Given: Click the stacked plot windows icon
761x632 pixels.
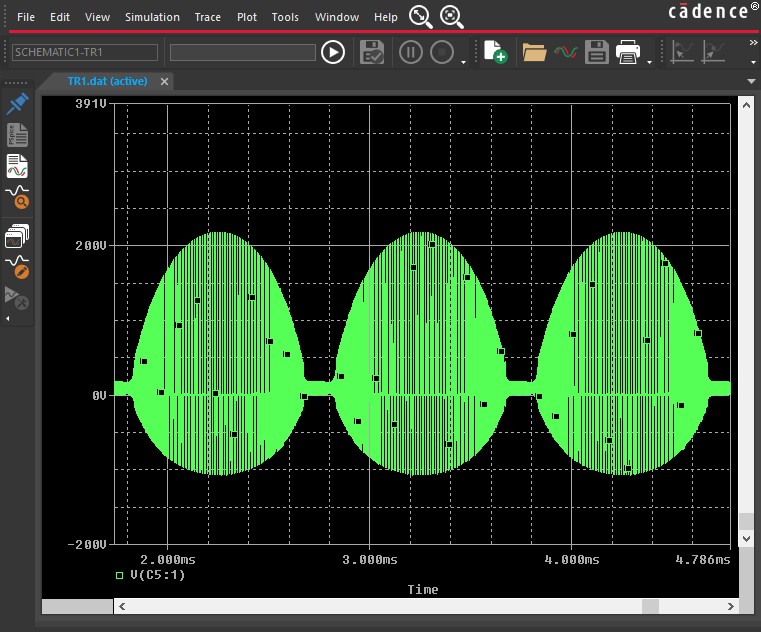Looking at the screenshot, I should (x=17, y=236).
